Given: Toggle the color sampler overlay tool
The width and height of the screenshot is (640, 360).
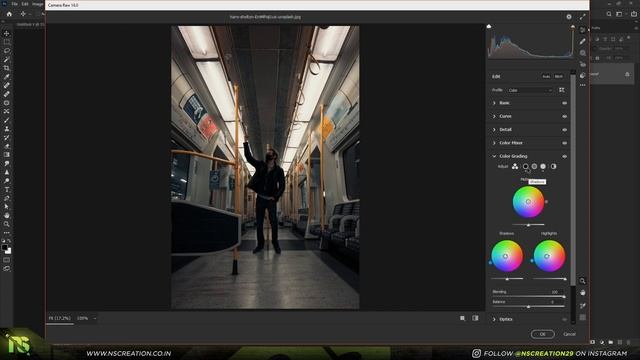Looking at the screenshot, I should (582, 305).
